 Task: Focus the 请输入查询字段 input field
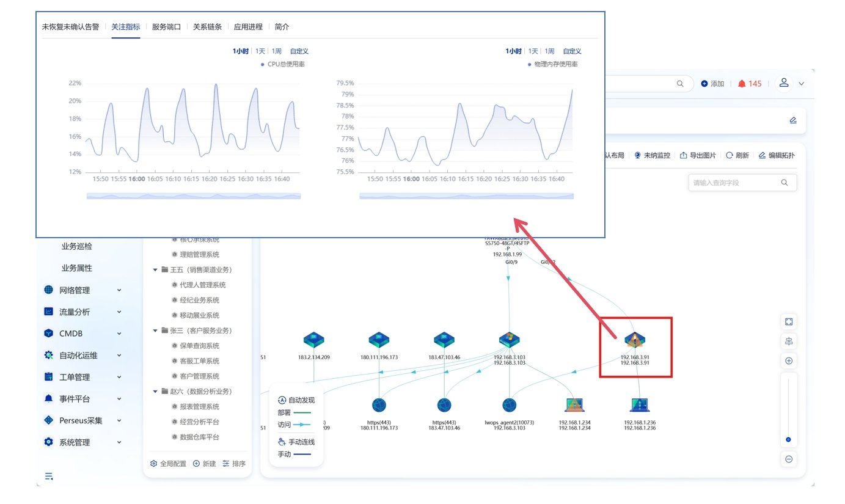point(742,183)
